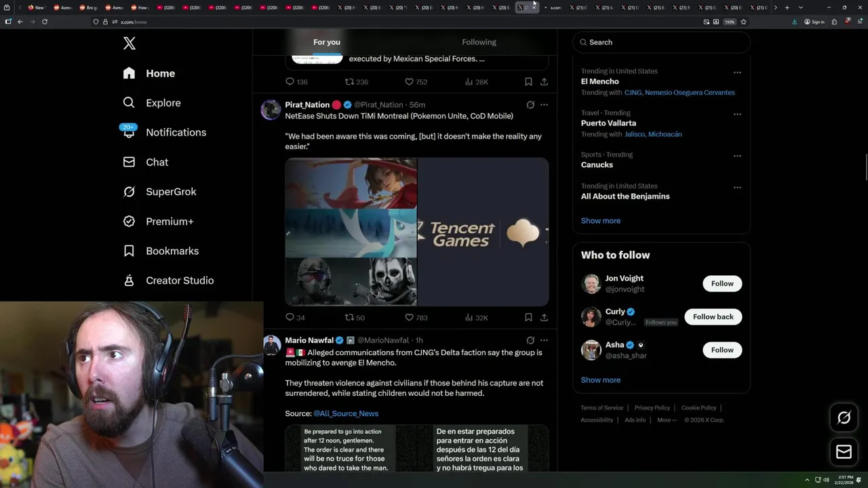Open Jalisco trending link
This screenshot has height=488, width=868.
tap(635, 134)
